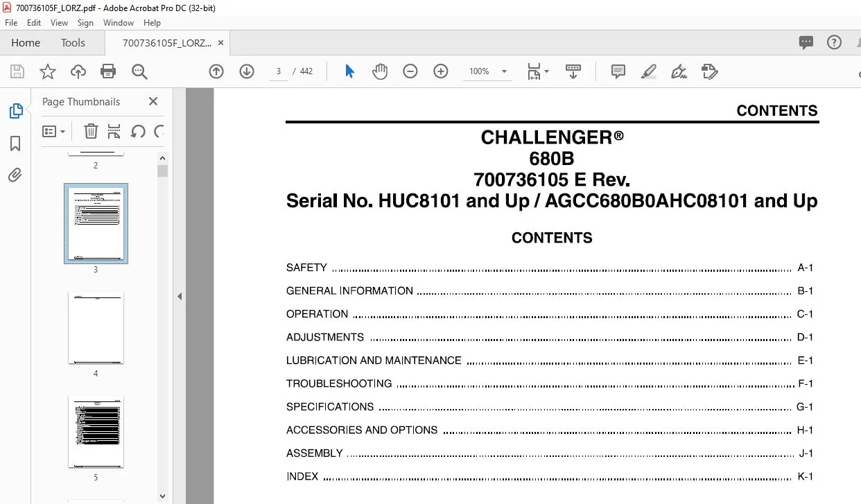This screenshot has width=861, height=504.
Task: Click the page number input field
Action: (278, 71)
